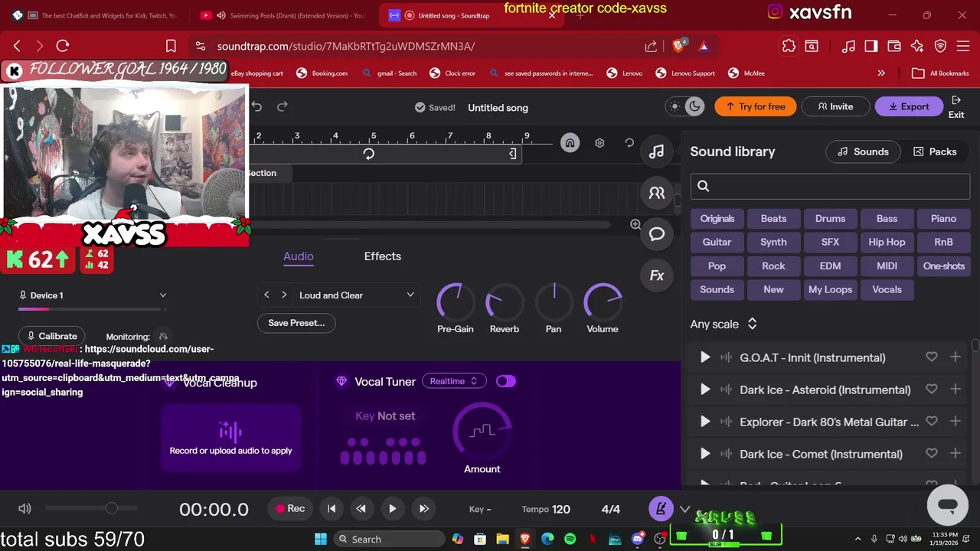
Task: Click the Try for free button
Action: 755,106
